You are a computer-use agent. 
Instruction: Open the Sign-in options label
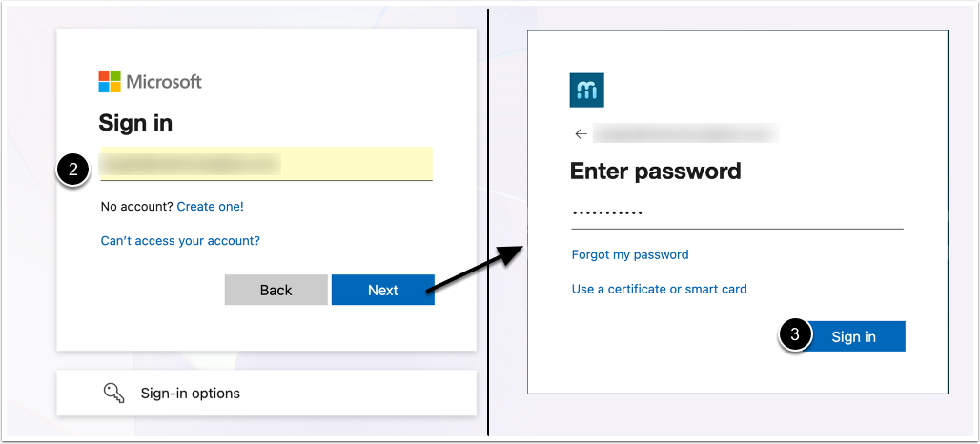click(191, 393)
